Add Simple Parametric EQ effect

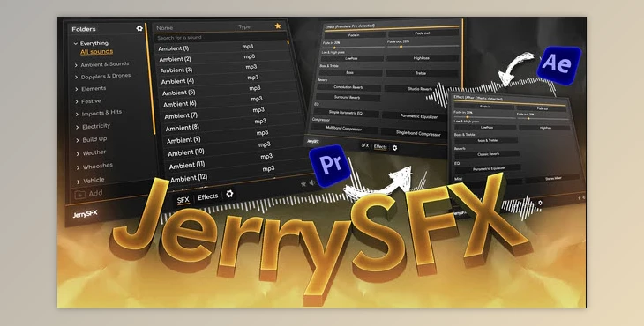[346, 113]
